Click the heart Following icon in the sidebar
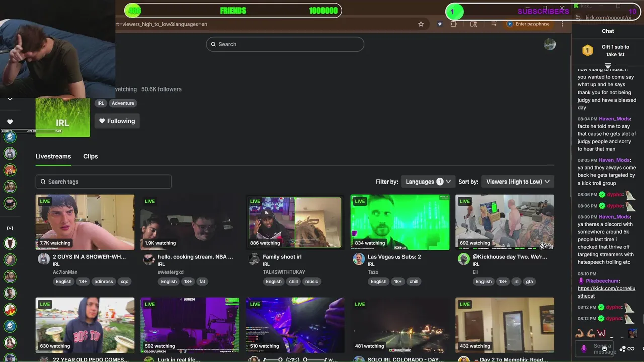 point(10,122)
